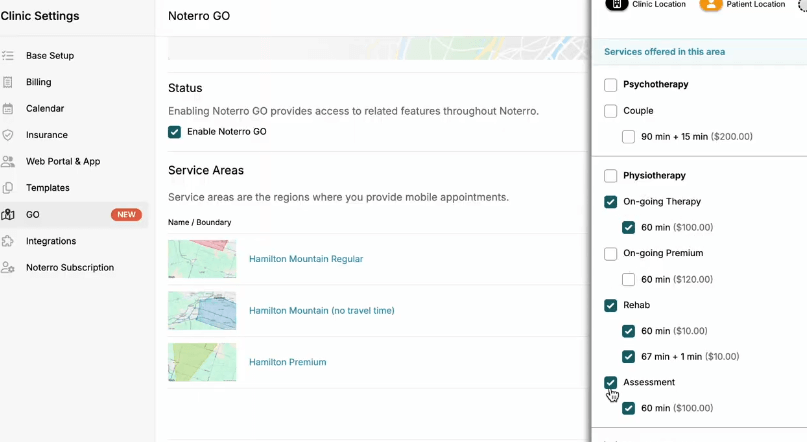Viewport: 807px width, 442px height.
Task: Open Noterro Subscription settings
Action: 70,268
